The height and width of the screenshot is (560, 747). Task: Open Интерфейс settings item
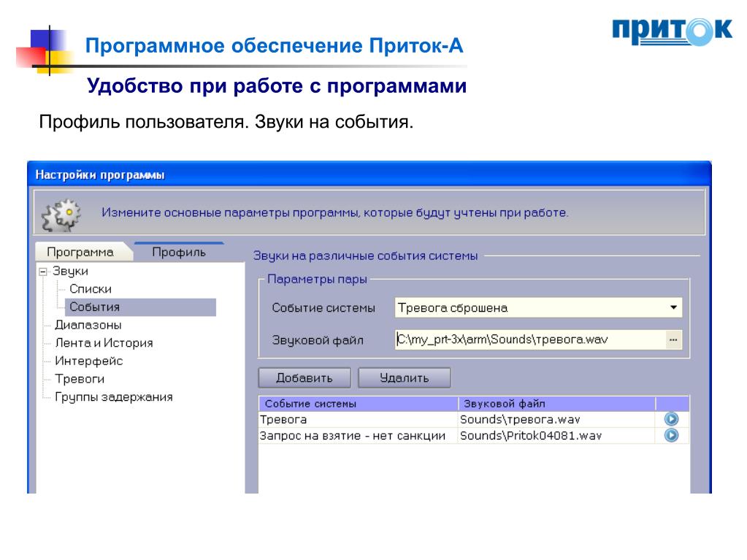pyautogui.click(x=88, y=361)
